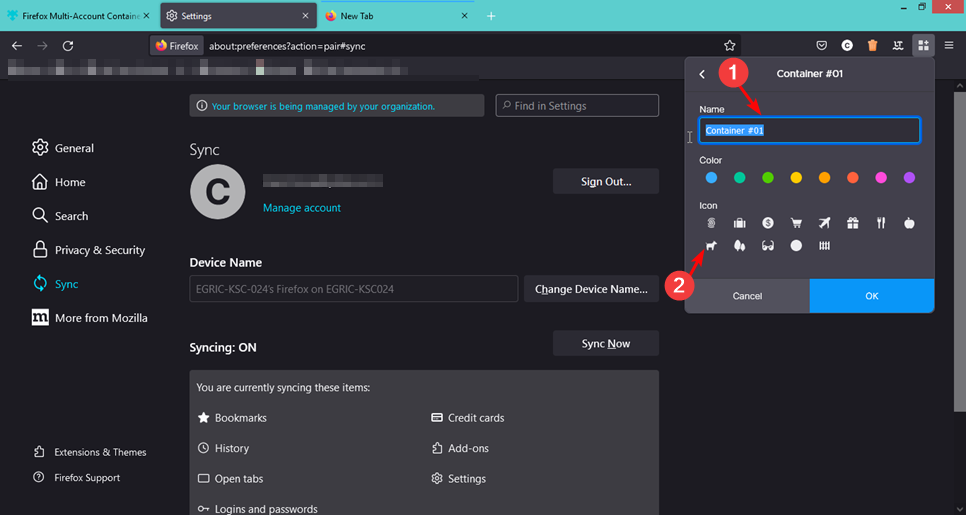Open the Firefox account avatar toolbar icon
The height and width of the screenshot is (515, 966).
pos(847,46)
